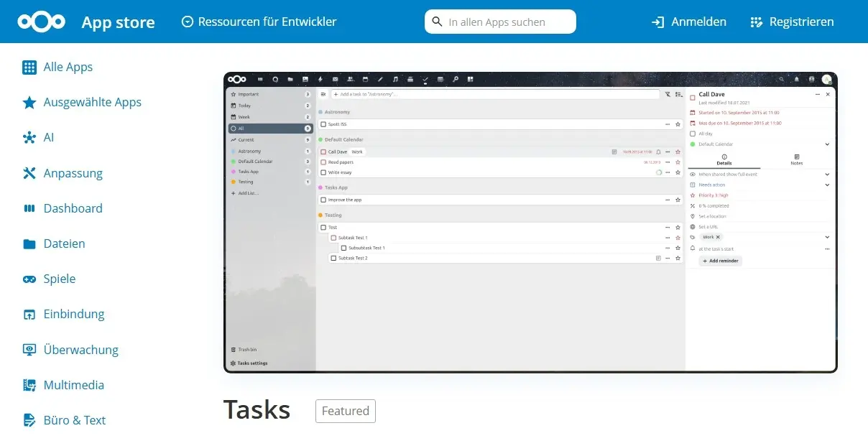Star the Spott ISS task as favorite
The height and width of the screenshot is (446, 868).
tap(676, 124)
